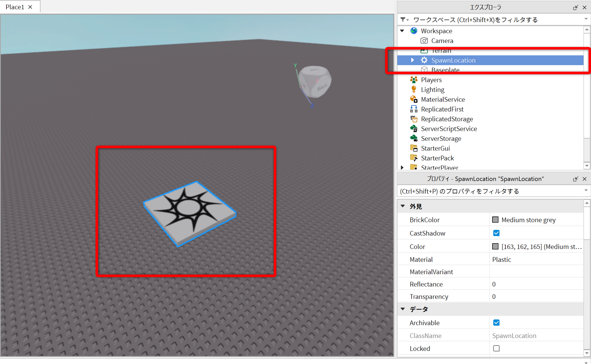Image resolution: width=591 pixels, height=364 pixels.
Task: Click the MaterialService icon
Action: coord(414,99)
